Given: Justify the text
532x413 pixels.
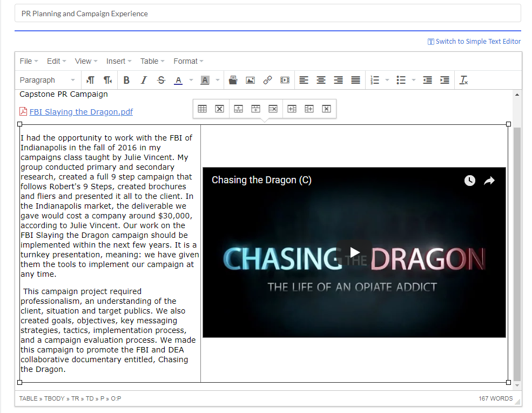Looking at the screenshot, I should [355, 80].
